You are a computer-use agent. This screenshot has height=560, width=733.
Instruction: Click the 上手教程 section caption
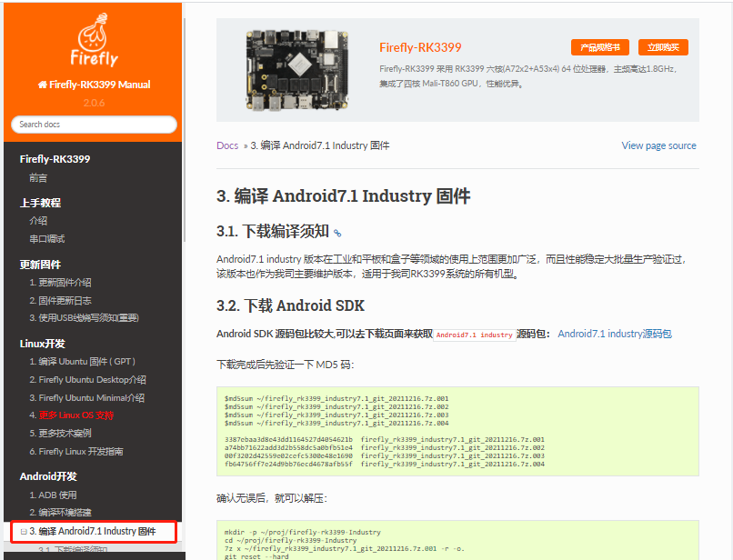(40, 203)
